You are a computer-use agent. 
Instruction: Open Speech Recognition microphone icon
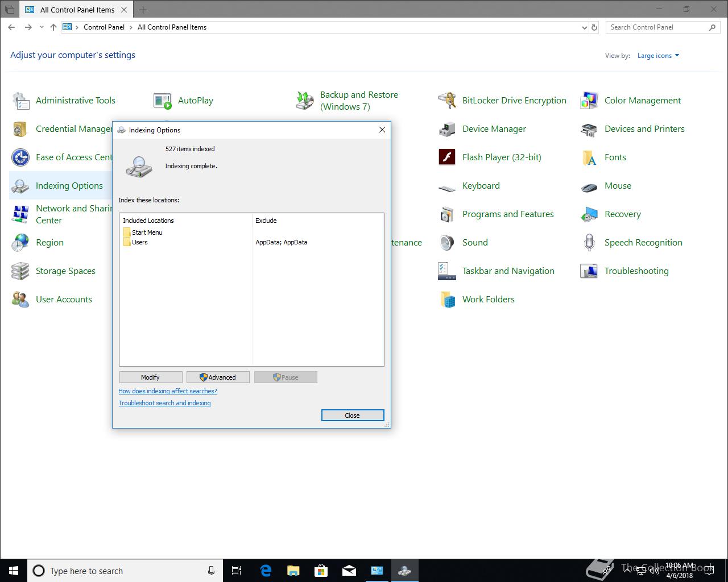[589, 243]
